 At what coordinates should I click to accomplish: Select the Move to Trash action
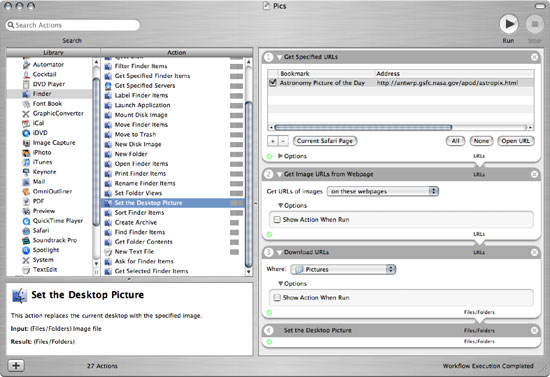coord(173,135)
